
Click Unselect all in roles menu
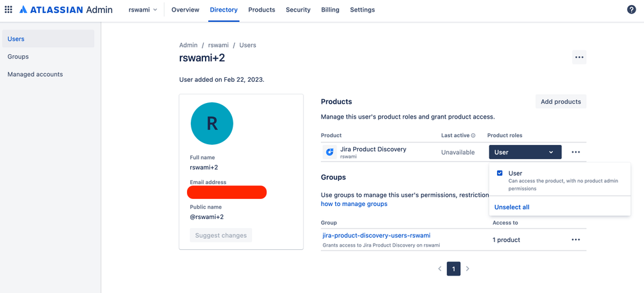[512, 207]
